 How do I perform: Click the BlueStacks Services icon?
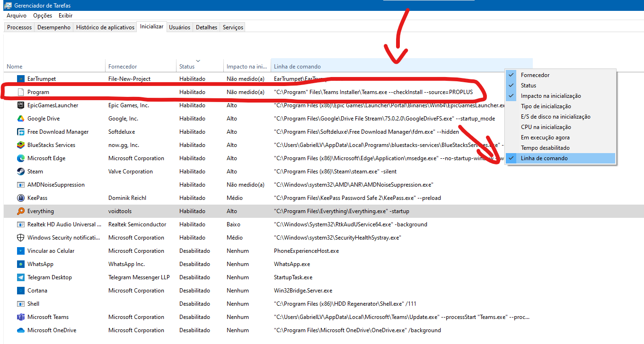coord(20,145)
